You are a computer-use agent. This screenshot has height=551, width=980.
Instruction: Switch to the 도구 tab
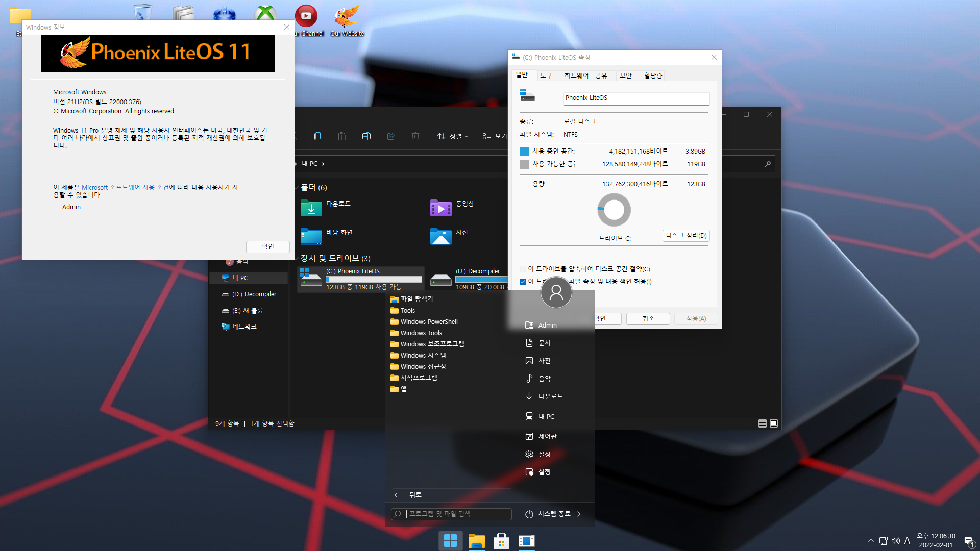pos(546,76)
